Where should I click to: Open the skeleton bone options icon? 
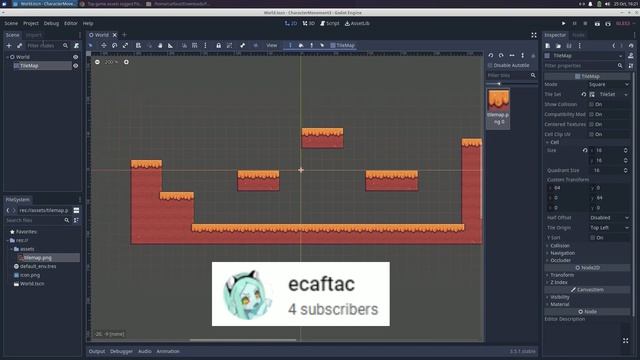(242, 45)
